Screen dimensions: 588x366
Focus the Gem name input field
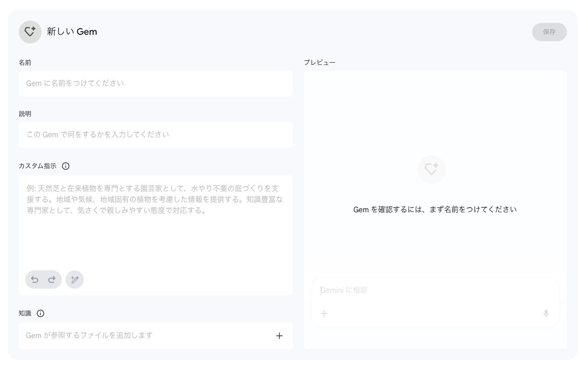[x=156, y=83]
